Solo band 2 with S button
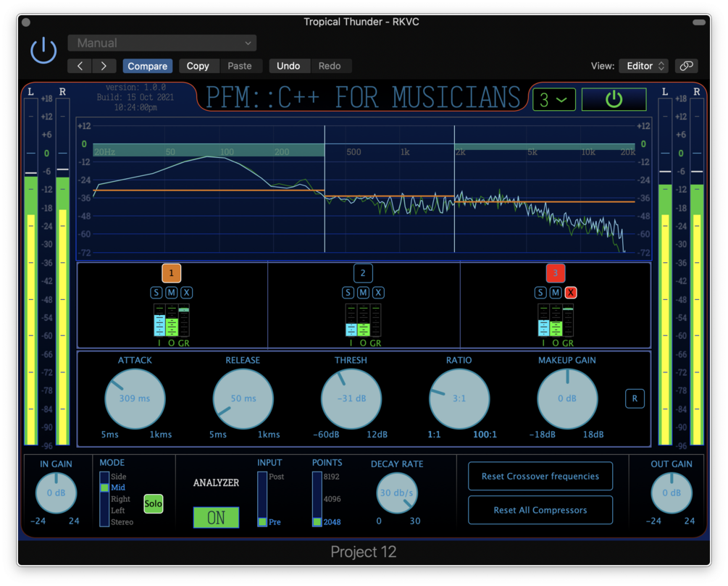The width and height of the screenshot is (728, 586). [x=348, y=293]
